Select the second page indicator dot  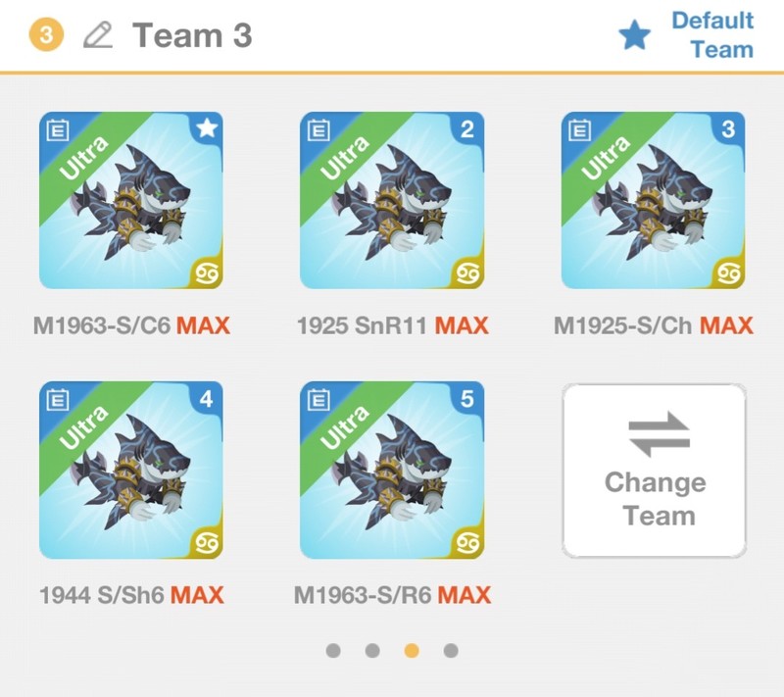point(372,651)
